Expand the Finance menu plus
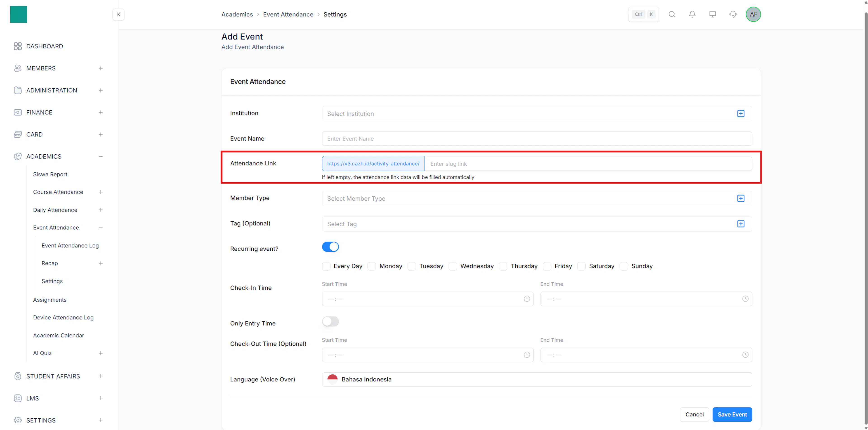 tap(100, 113)
